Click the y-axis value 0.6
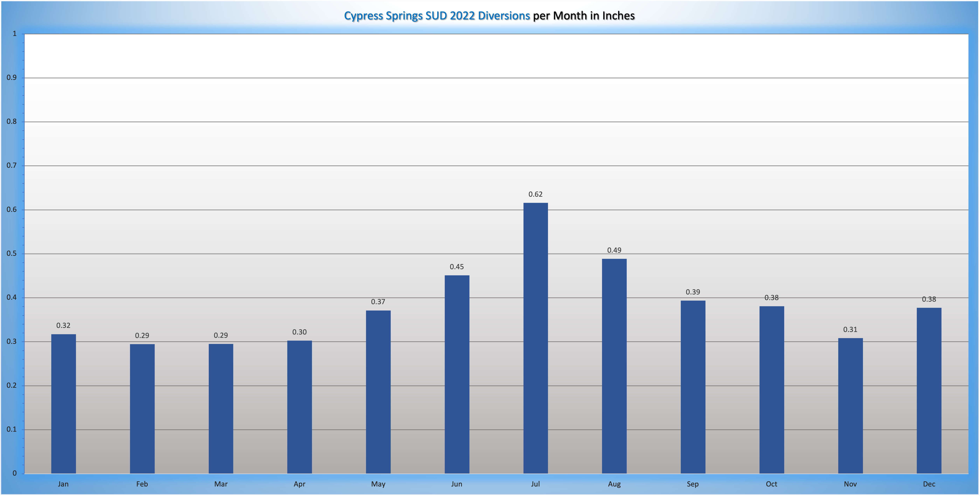The width and height of the screenshot is (980, 496). click(x=12, y=210)
